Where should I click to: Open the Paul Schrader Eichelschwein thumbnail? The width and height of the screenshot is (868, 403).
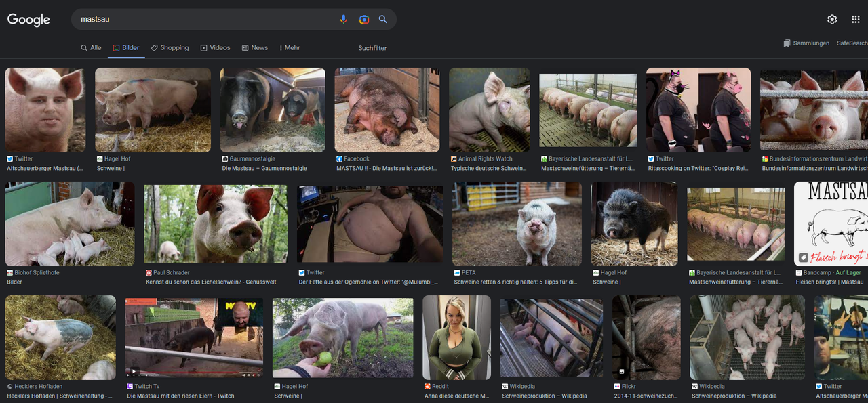tap(216, 224)
